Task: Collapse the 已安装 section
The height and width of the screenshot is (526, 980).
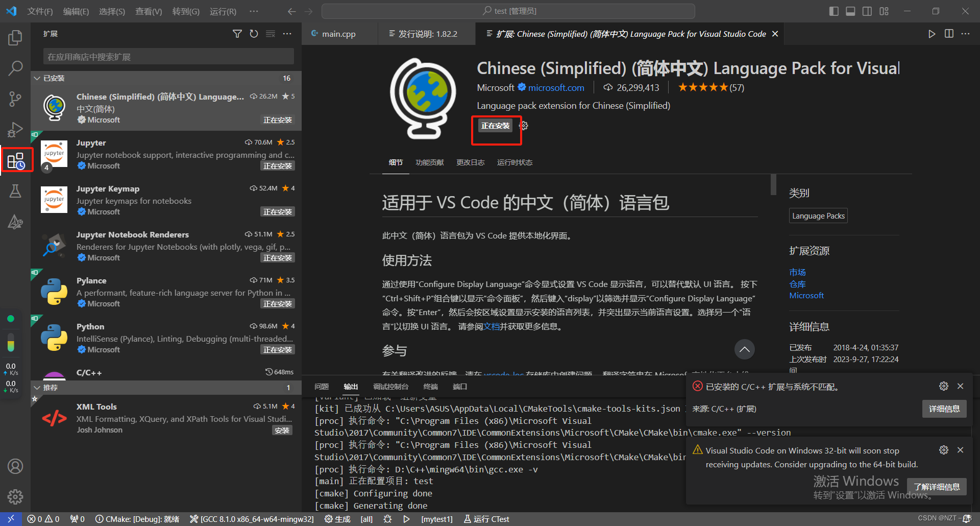Action: (166, 78)
